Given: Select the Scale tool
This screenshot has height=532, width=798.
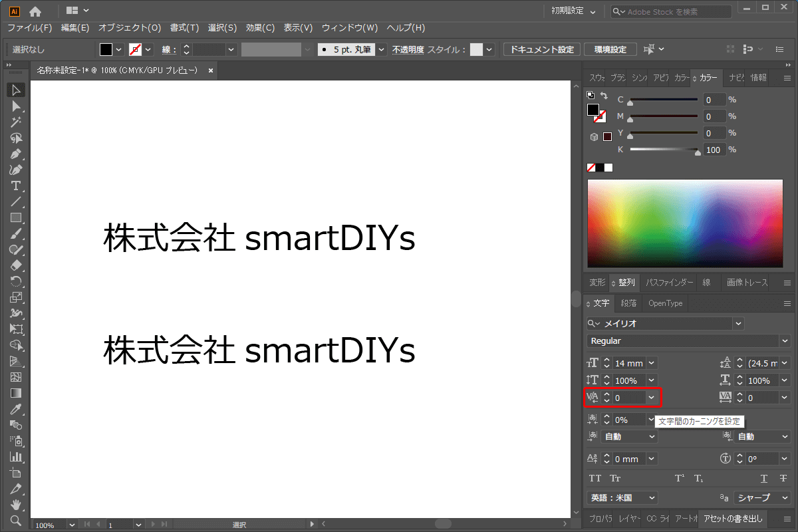Looking at the screenshot, I should (x=17, y=297).
